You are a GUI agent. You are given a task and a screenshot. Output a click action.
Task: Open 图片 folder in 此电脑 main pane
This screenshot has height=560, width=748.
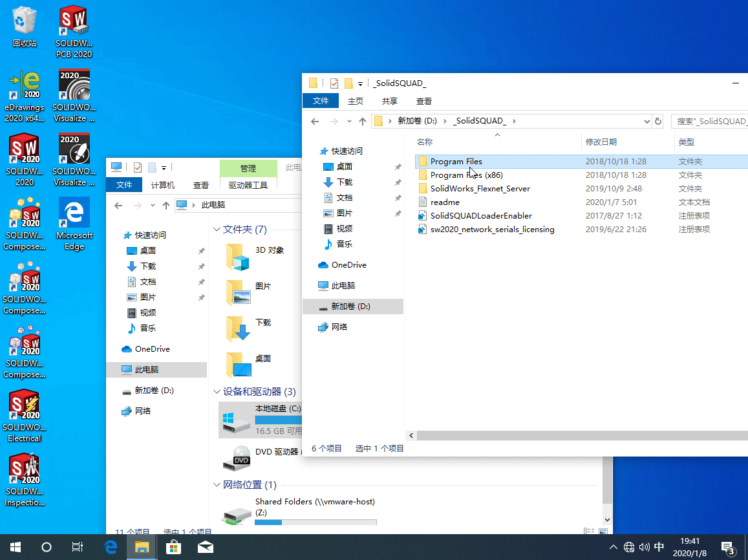click(x=249, y=292)
